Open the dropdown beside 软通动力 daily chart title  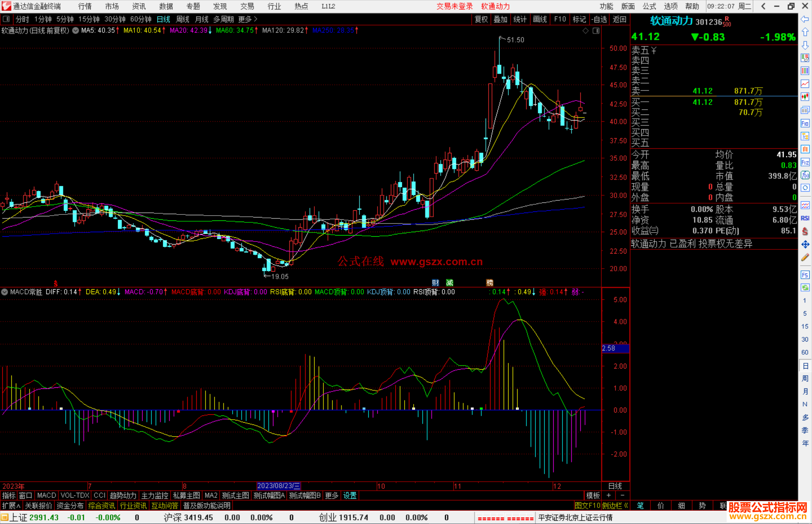coord(76,31)
